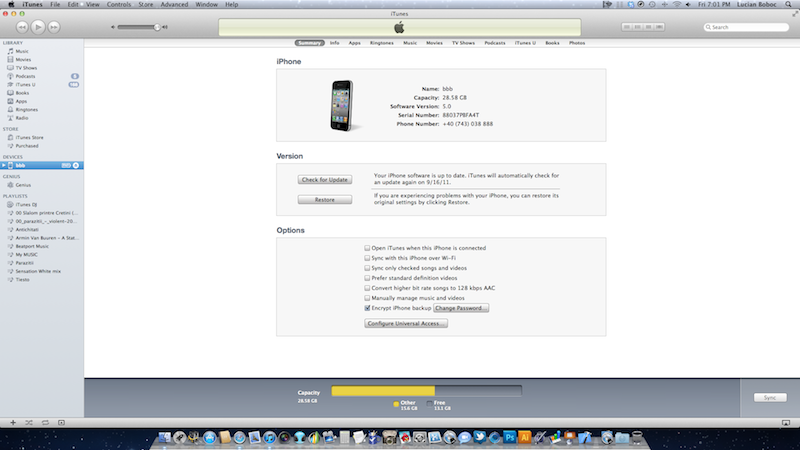
Task: Switch to list view button
Action: click(627, 27)
